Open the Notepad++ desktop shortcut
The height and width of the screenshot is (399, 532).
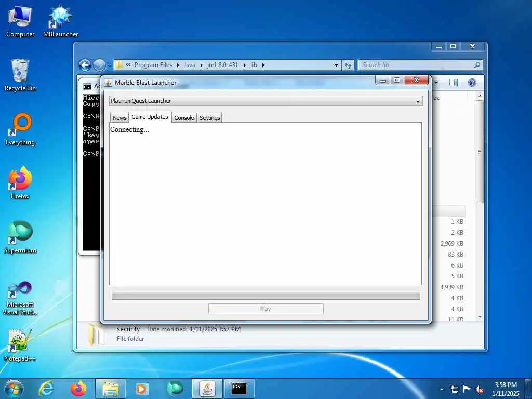[20, 345]
